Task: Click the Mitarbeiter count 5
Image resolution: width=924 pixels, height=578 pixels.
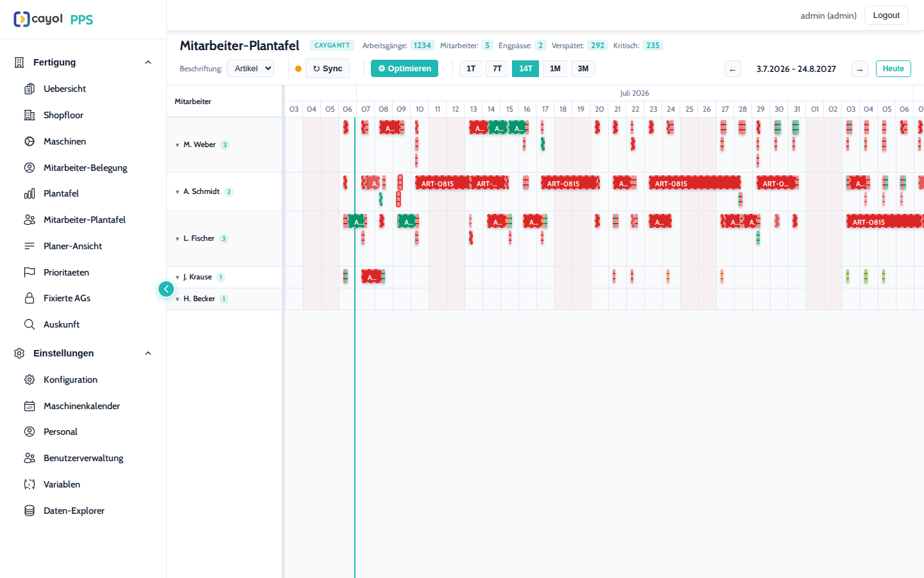Action: click(x=487, y=46)
